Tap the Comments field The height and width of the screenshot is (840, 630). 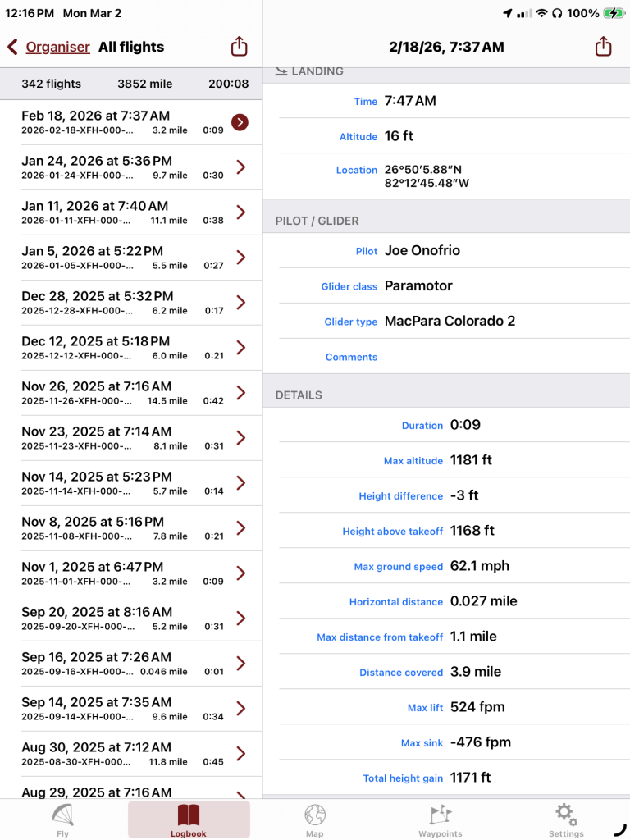click(x=492, y=357)
